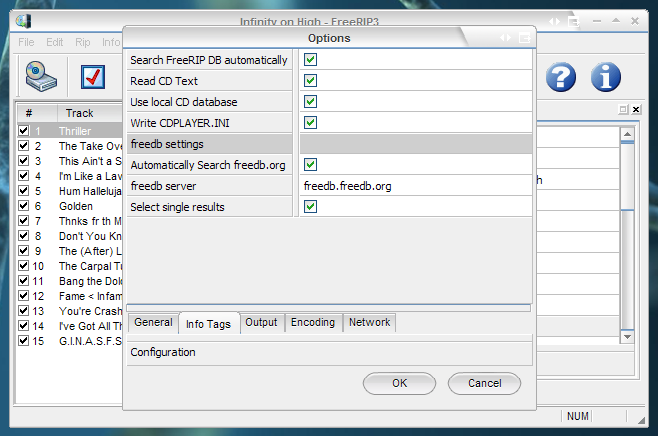The height and width of the screenshot is (436, 658).
Task: Click the side panel scrollbar down arrow
Action: 627,337
